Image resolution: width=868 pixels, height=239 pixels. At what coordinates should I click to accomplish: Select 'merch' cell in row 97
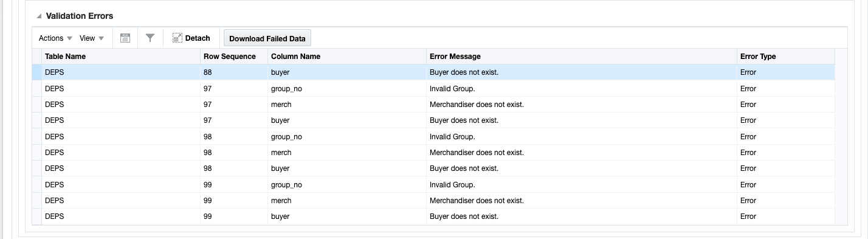tap(347, 105)
